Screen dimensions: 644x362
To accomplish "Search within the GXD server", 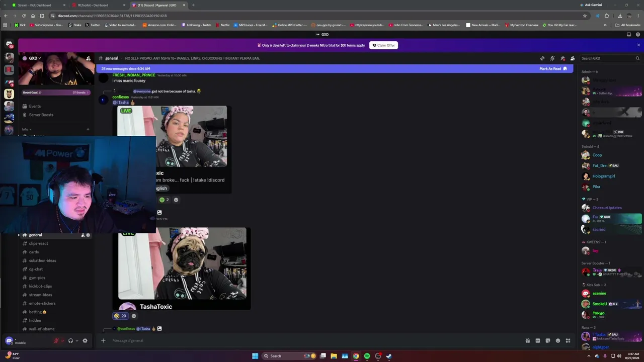I will (x=609, y=58).
